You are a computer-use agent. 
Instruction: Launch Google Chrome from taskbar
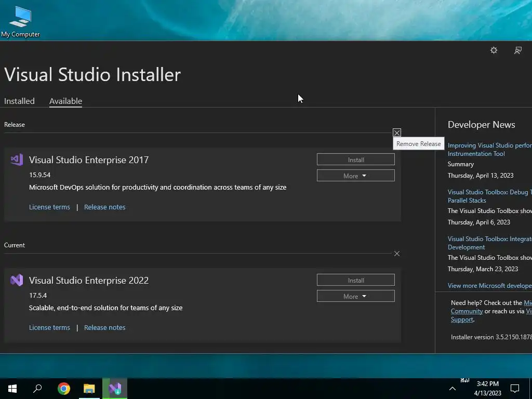tap(63, 389)
